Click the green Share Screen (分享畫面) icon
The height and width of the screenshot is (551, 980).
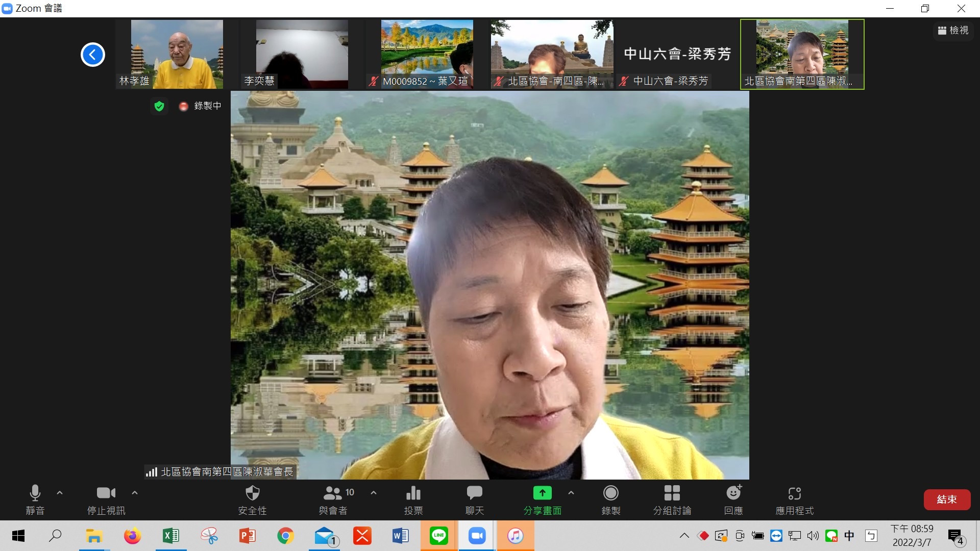[542, 493]
